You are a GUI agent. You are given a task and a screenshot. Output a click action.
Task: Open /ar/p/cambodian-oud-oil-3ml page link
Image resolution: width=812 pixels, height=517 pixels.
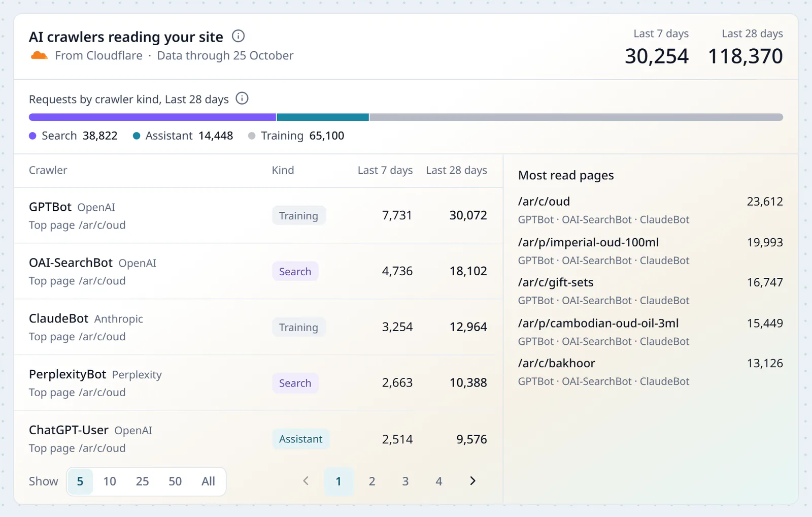coord(598,323)
